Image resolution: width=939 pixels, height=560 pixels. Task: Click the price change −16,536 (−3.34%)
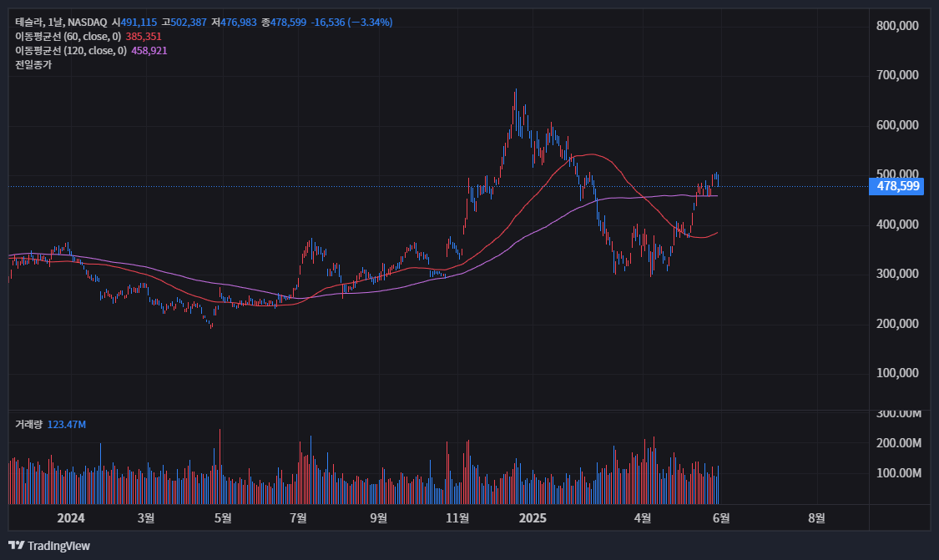point(352,23)
